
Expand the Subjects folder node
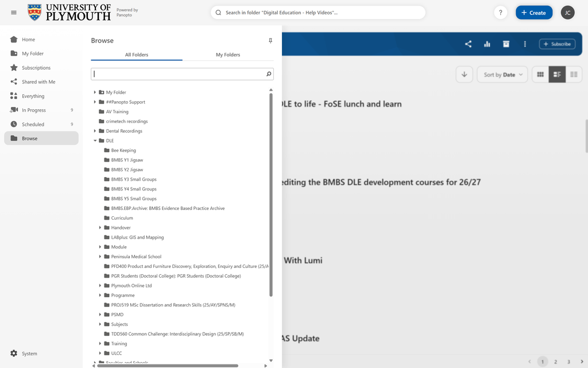tap(100, 324)
